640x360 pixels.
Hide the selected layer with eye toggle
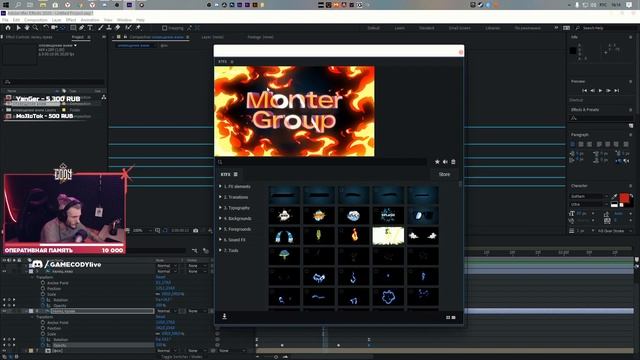[x=4, y=311]
